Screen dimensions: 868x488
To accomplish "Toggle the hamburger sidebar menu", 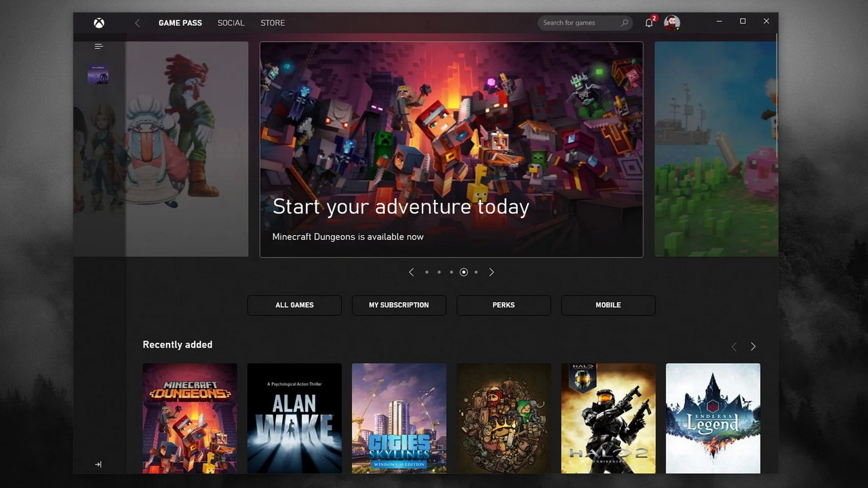I will click(99, 46).
